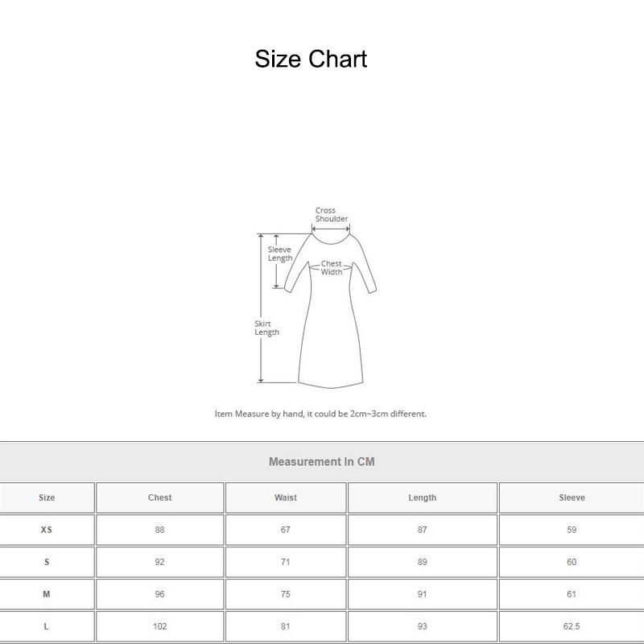Click the Size Chart title
This screenshot has width=644, height=644.
311,58
